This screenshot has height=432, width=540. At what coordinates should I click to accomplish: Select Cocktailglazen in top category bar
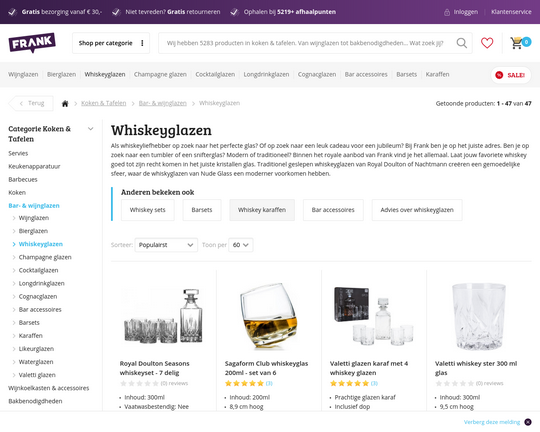215,74
